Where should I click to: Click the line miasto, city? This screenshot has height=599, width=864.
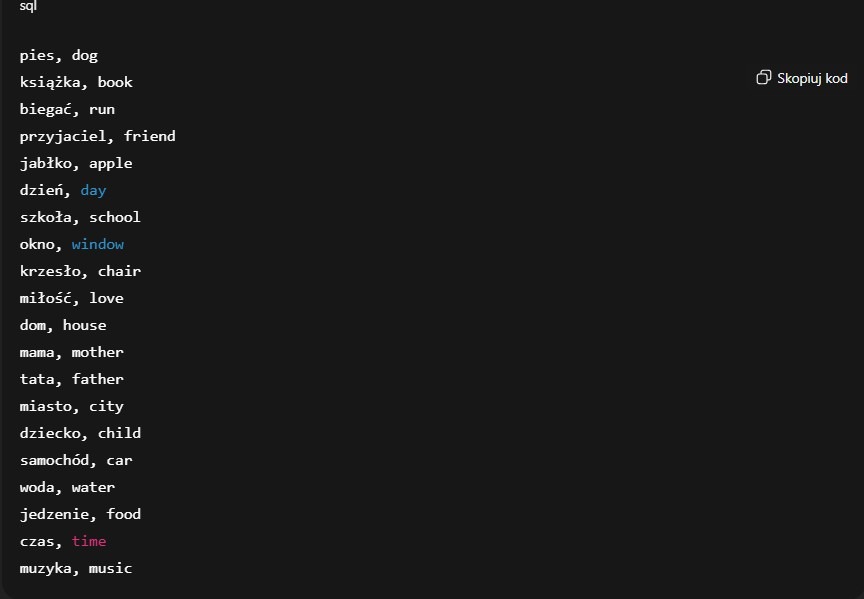[x=71, y=406]
